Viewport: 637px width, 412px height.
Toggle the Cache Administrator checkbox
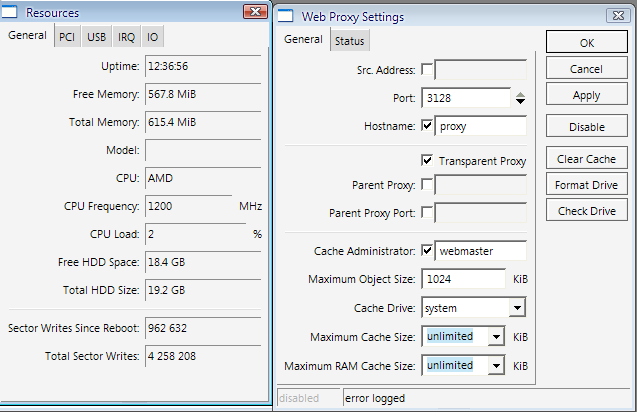(x=428, y=250)
